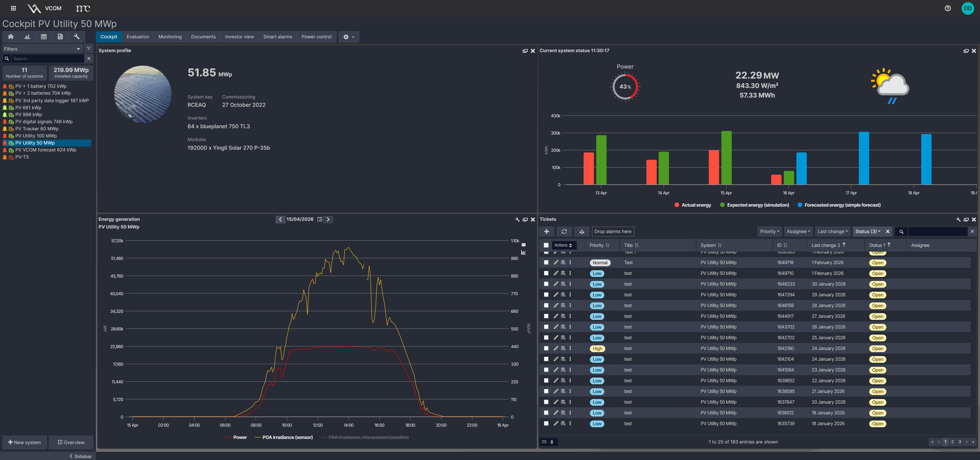Image resolution: width=980 pixels, height=460 pixels.
Task: Open the calendar icon in the left toolbar
Action: click(x=44, y=37)
